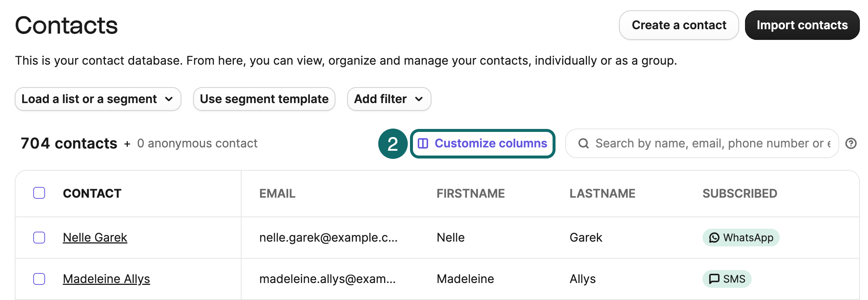
Task: Click the WhatsApp subscribed badge
Action: pyautogui.click(x=741, y=238)
